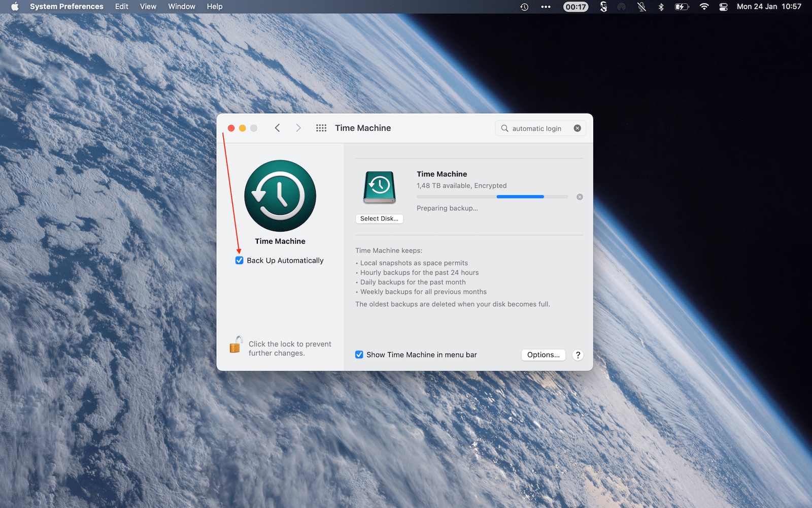Open the View menu

(x=148, y=7)
